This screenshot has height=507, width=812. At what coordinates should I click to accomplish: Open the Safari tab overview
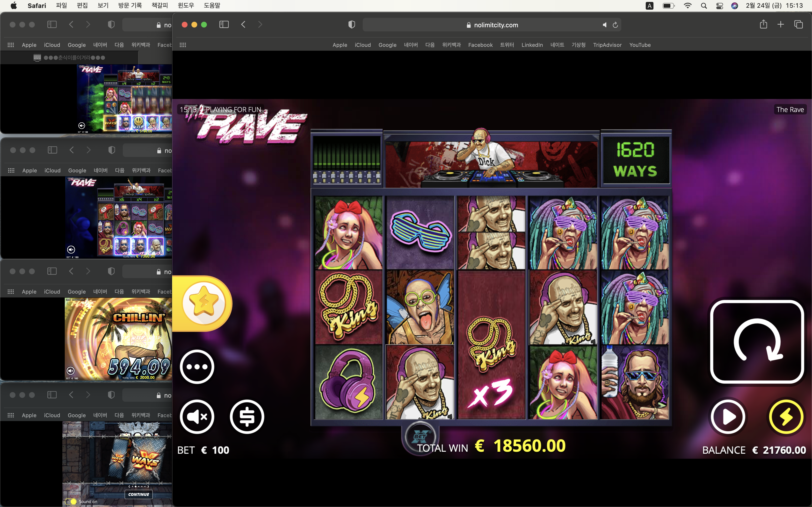point(798,24)
